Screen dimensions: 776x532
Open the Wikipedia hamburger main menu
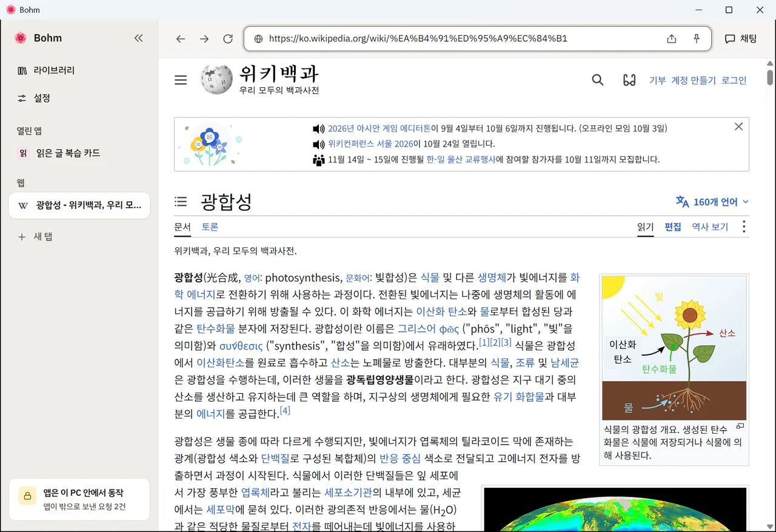[181, 80]
